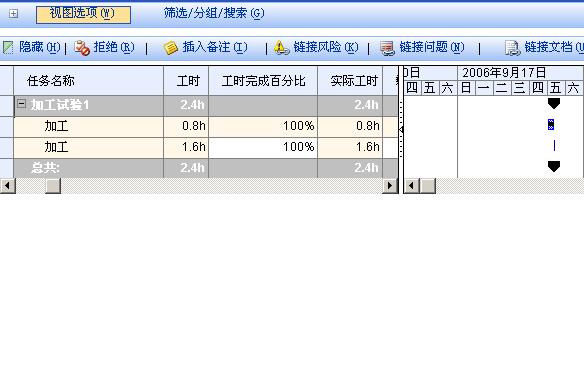Click the grid scrollbar right arrow
This screenshot has width=584, height=384.
pyautogui.click(x=390, y=185)
